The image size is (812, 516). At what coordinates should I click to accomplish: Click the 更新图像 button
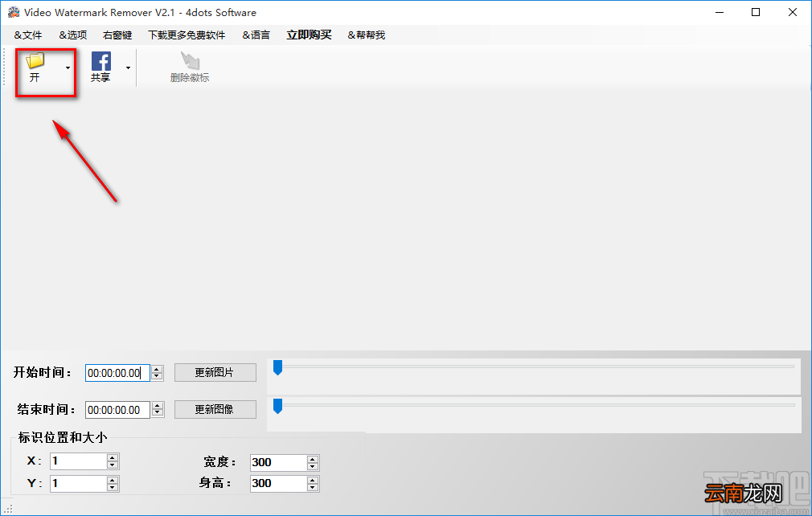215,409
